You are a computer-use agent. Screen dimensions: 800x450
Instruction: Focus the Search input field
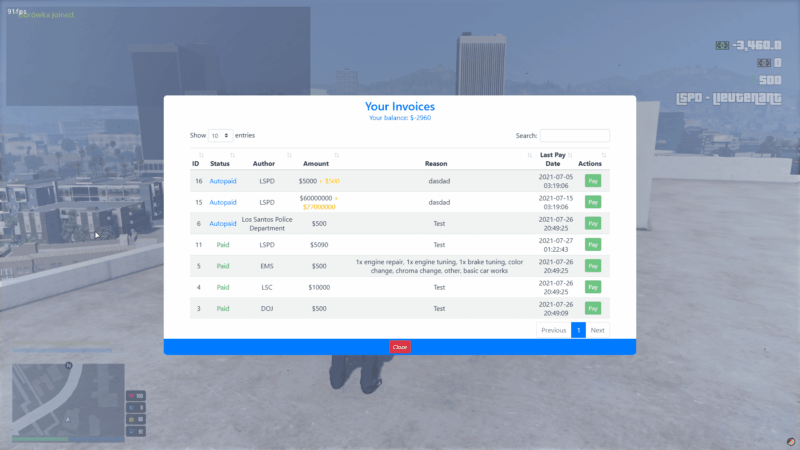pyautogui.click(x=574, y=136)
